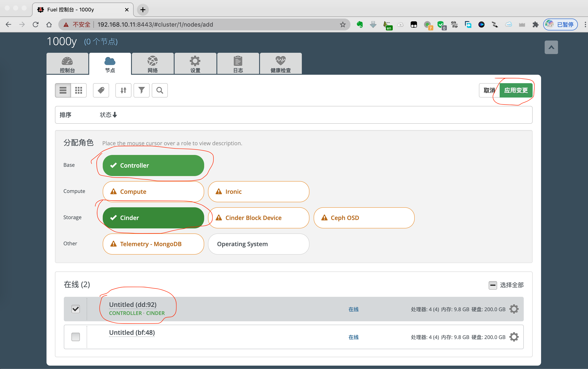Viewport: 588px width, 369px height.
Task: Click the 在线 status of dd:92
Action: (353, 309)
